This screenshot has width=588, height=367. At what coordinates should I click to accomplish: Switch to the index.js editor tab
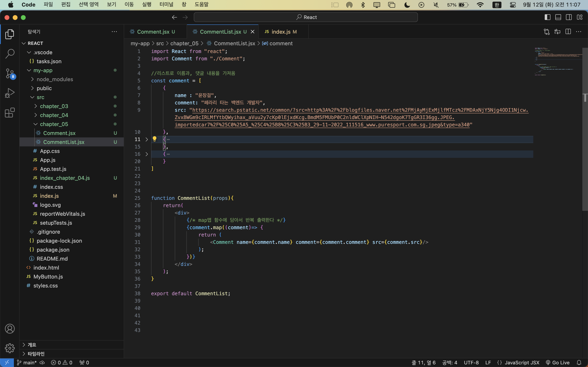click(281, 32)
